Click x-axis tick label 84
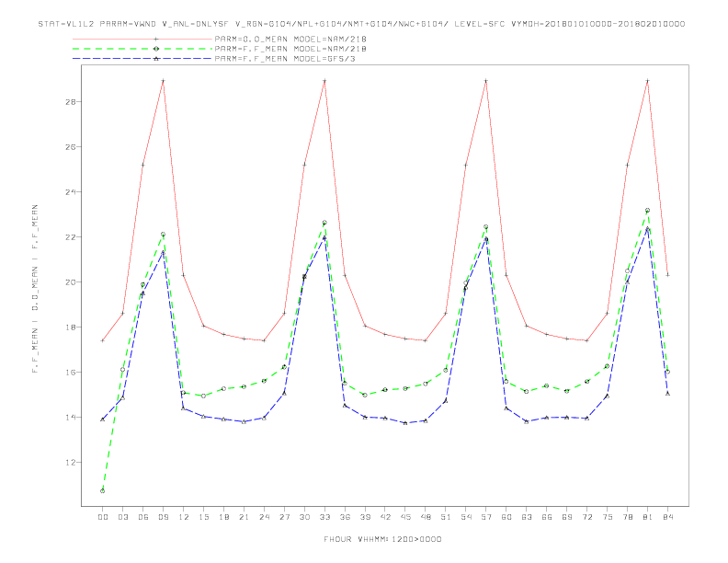The height and width of the screenshot is (563, 728). (667, 517)
